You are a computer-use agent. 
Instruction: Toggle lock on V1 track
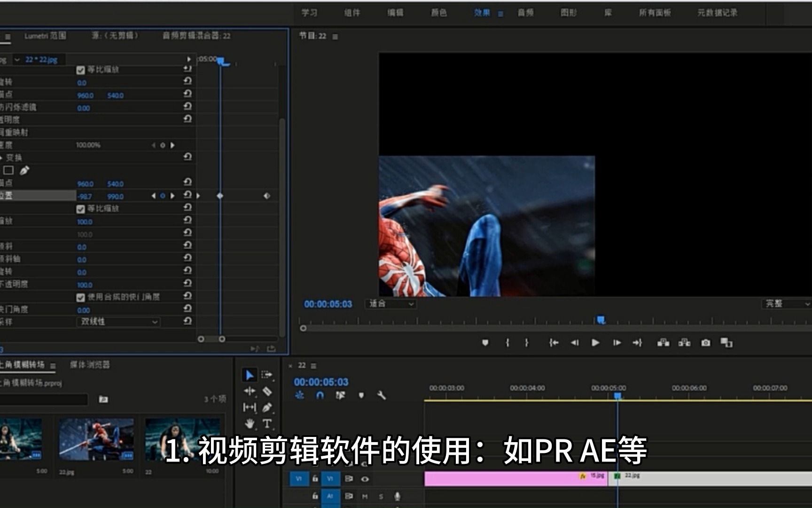coord(315,479)
